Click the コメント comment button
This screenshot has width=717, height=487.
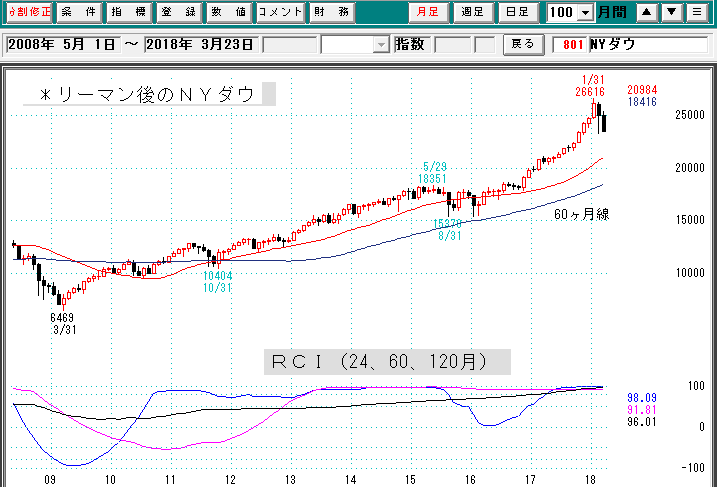[x=279, y=13]
